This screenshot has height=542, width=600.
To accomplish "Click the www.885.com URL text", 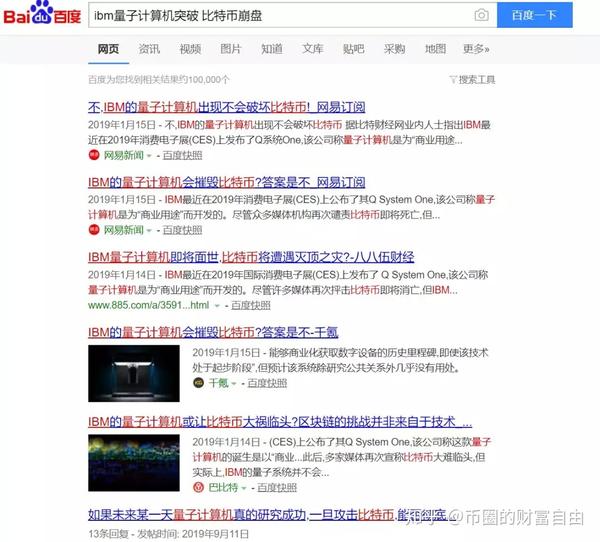I will tap(148, 305).
